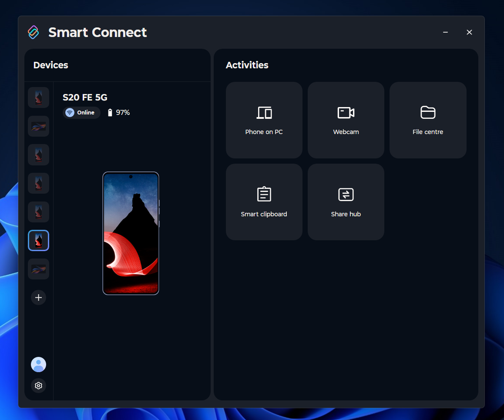Open settings gear in sidebar
The width and height of the screenshot is (504, 420).
39,385
